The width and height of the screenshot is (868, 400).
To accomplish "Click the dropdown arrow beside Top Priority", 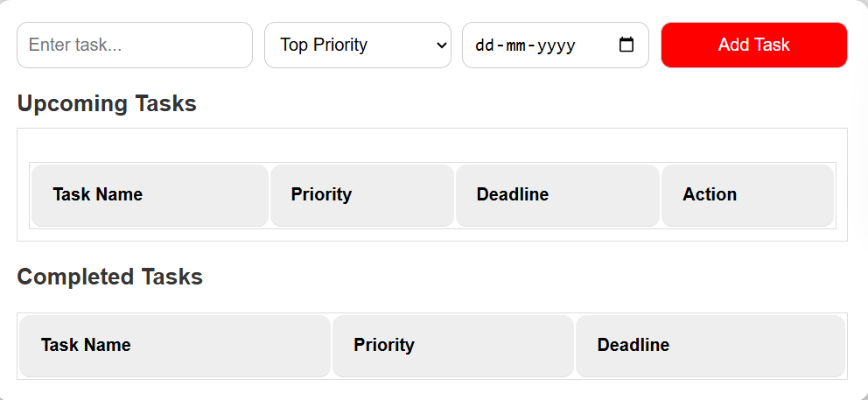I will click(441, 45).
